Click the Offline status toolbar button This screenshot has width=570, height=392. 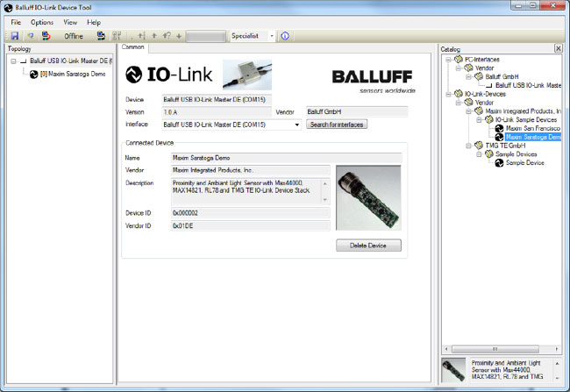coord(74,36)
